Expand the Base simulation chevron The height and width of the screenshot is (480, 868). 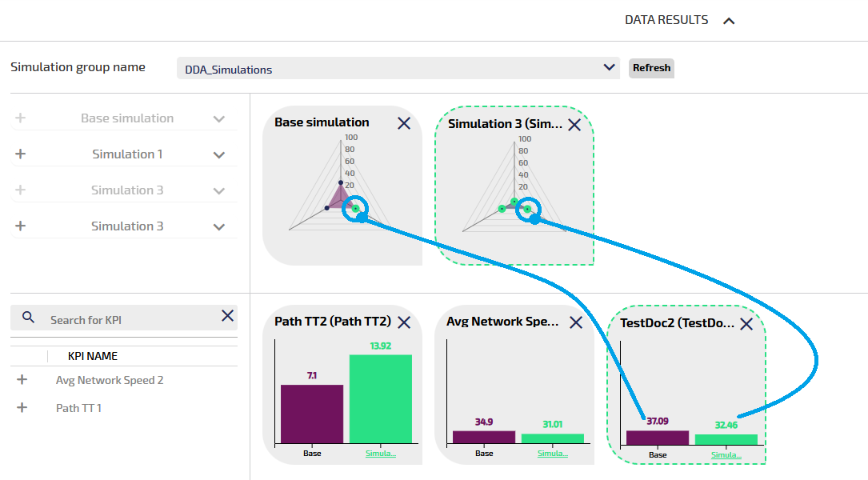click(x=219, y=119)
